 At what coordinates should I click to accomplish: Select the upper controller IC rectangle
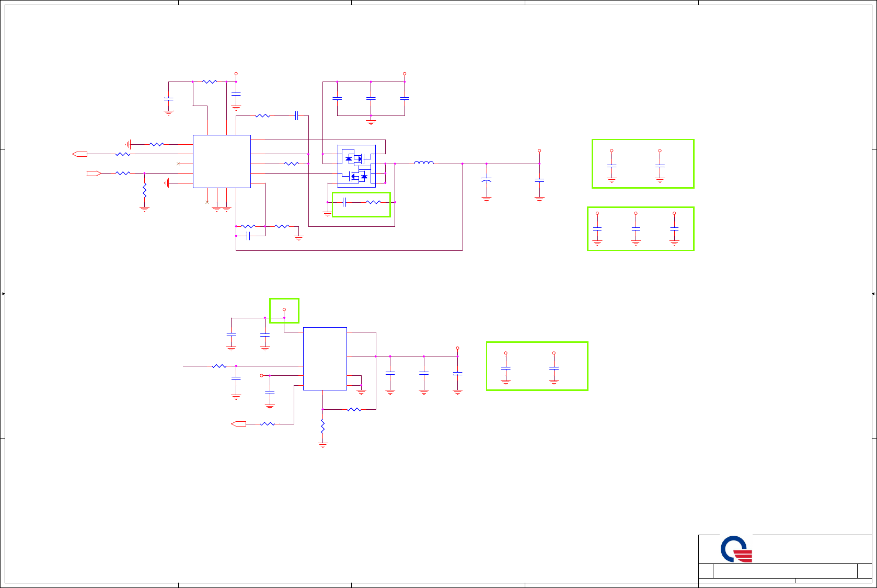pos(222,162)
